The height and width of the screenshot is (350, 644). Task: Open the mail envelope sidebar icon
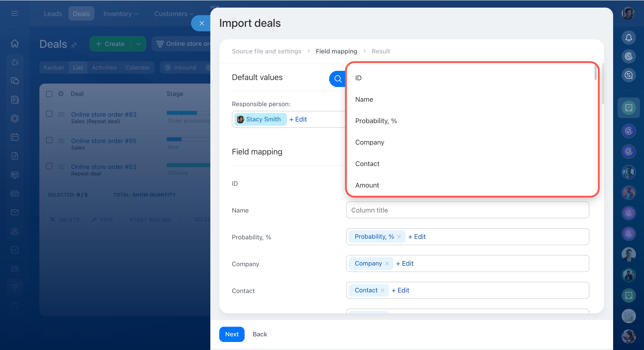coord(15,212)
